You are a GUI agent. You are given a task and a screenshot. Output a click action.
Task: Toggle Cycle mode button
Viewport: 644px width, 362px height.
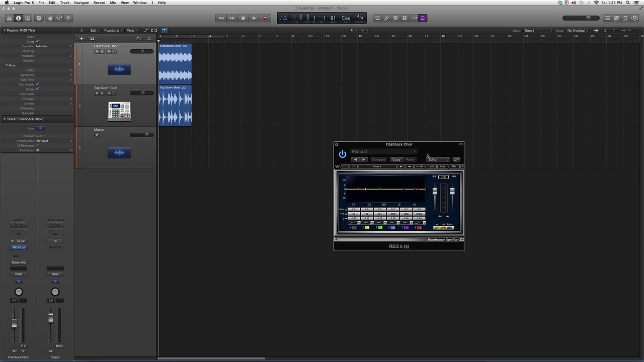point(377,18)
